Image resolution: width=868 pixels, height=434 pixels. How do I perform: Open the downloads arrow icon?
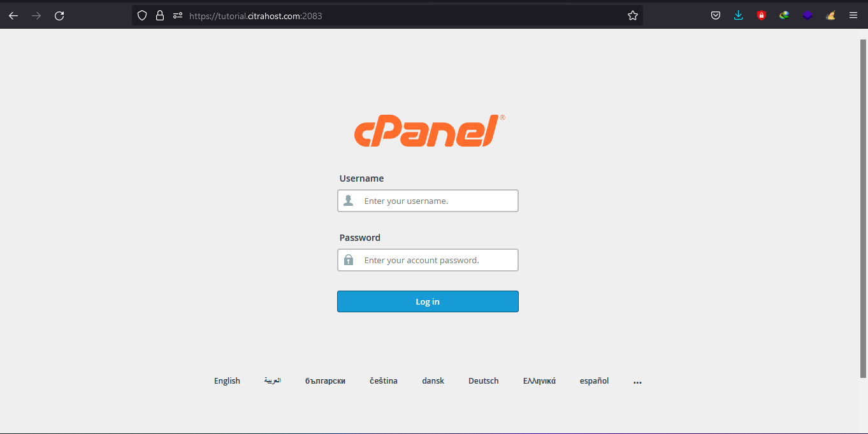(x=739, y=16)
